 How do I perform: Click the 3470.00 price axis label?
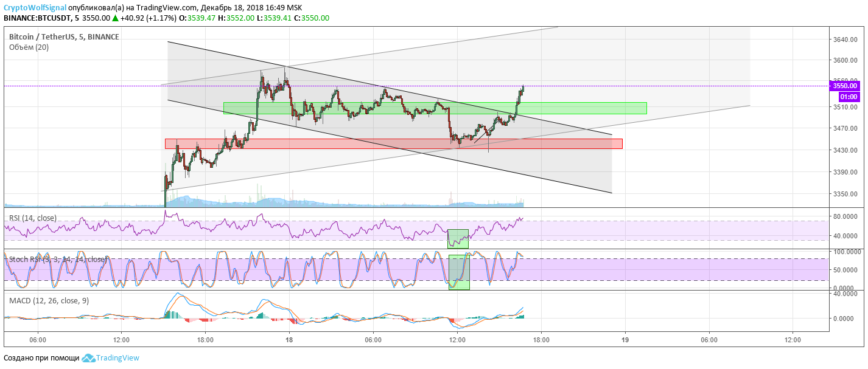click(x=845, y=128)
